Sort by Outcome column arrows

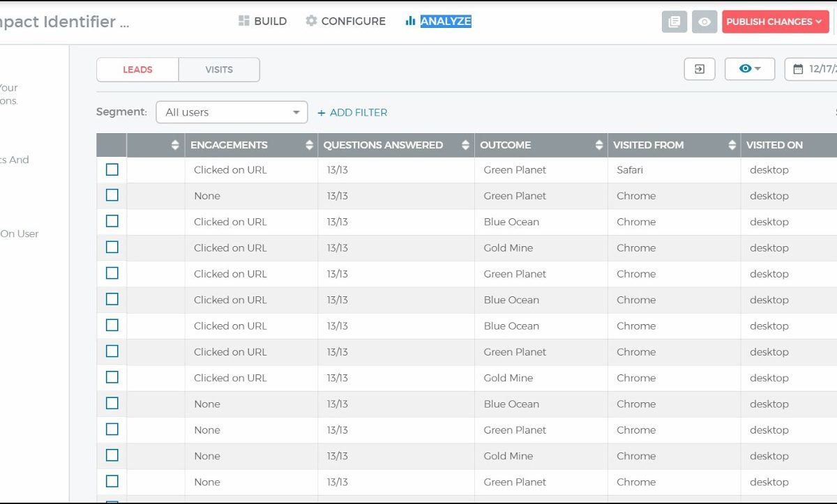[598, 145]
